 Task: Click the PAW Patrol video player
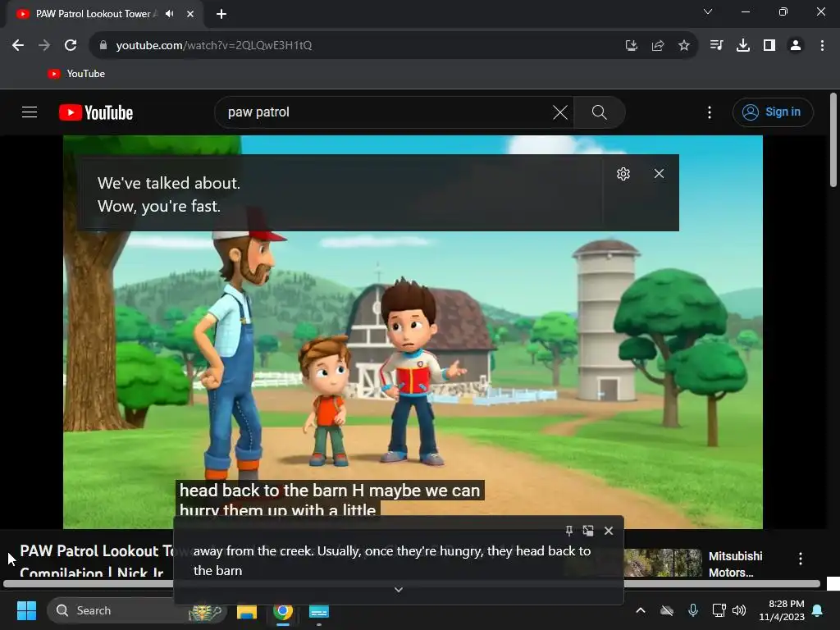413,331
